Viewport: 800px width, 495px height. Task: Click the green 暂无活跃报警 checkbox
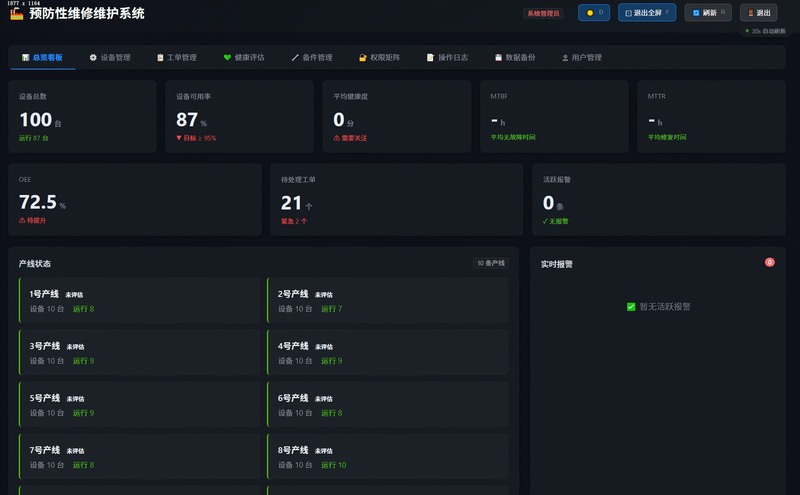coord(631,307)
